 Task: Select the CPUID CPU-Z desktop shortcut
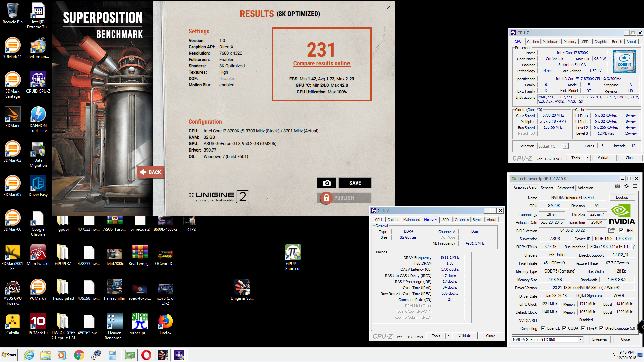click(x=38, y=82)
